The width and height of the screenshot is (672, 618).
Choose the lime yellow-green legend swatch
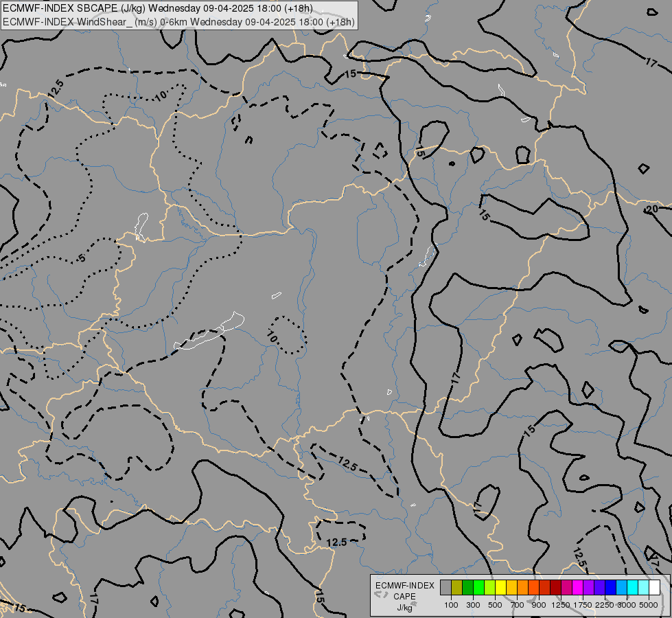click(x=489, y=587)
